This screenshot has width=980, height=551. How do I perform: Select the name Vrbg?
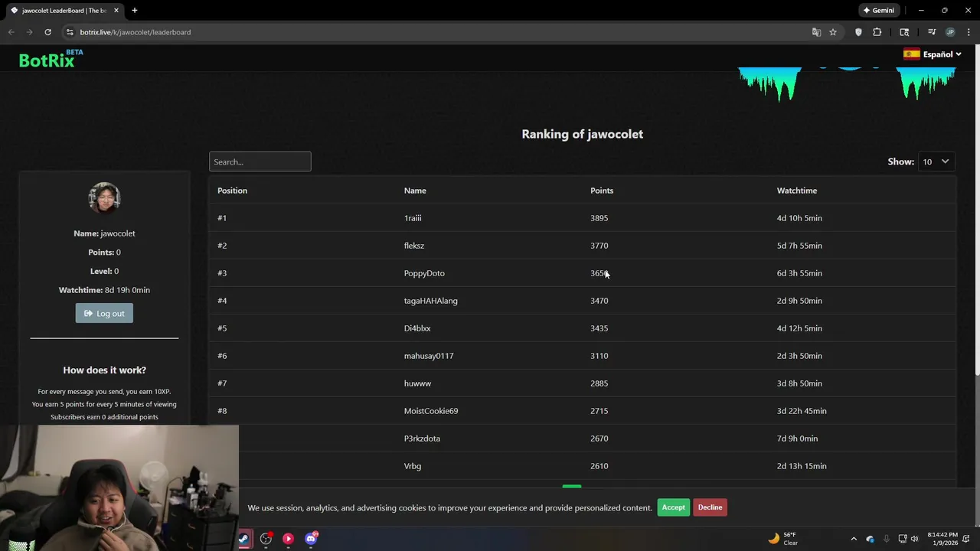[413, 466]
